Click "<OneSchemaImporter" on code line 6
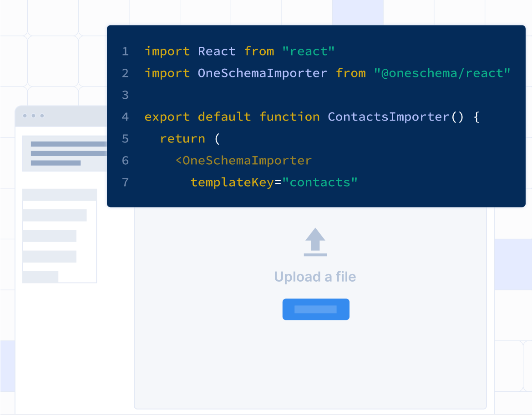Image resolution: width=532 pixels, height=415 pixels. (243, 161)
